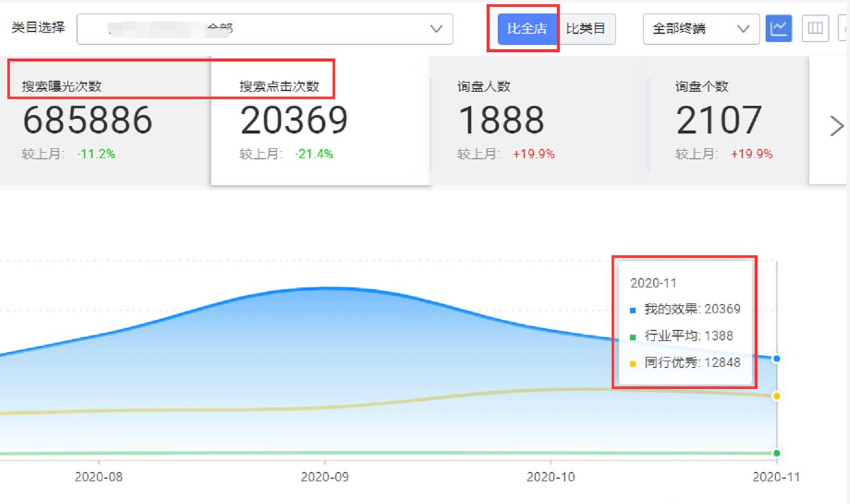Open the 类目选择 dropdown
Image resolution: width=850 pixels, height=504 pixels.
click(265, 29)
